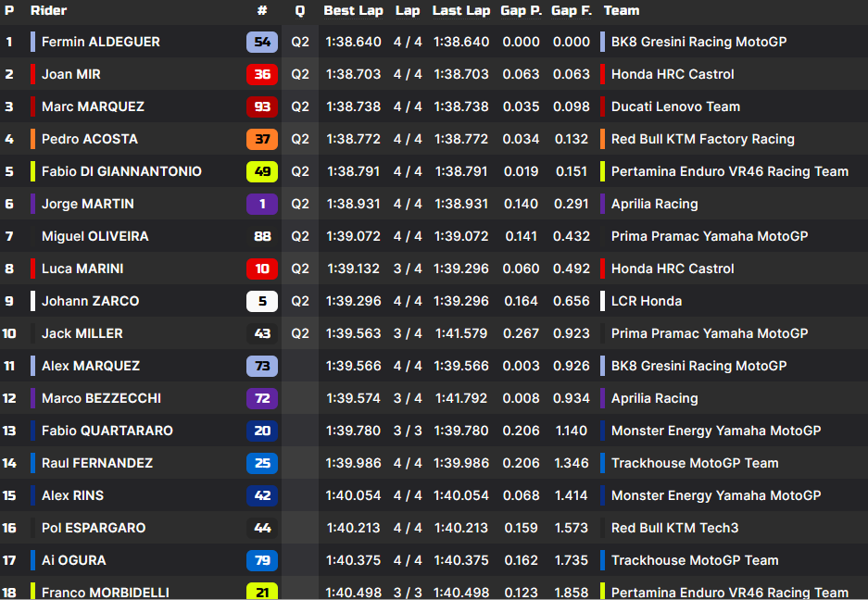
Task: Click the red number 36 badge
Action: 262,74
